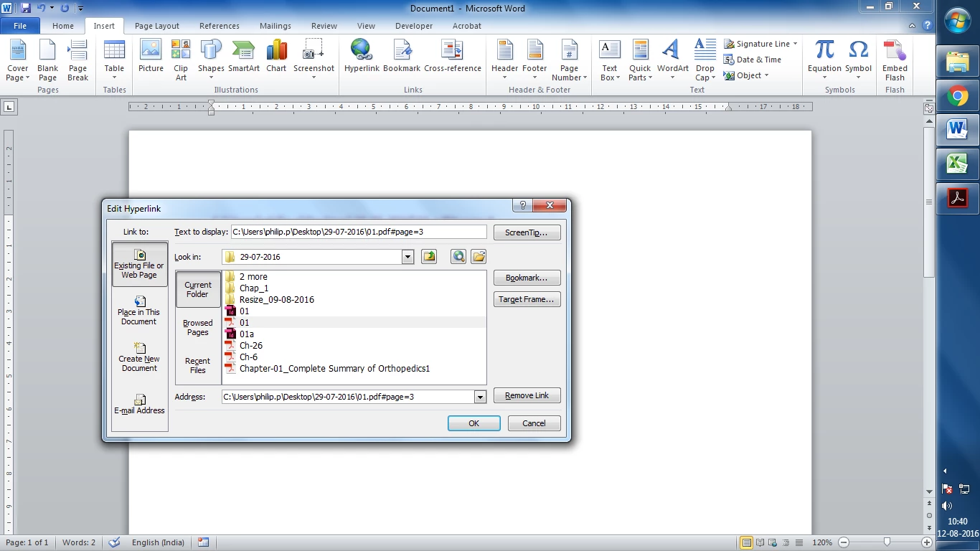
Task: Select E-mail Address link type
Action: pos(139,404)
